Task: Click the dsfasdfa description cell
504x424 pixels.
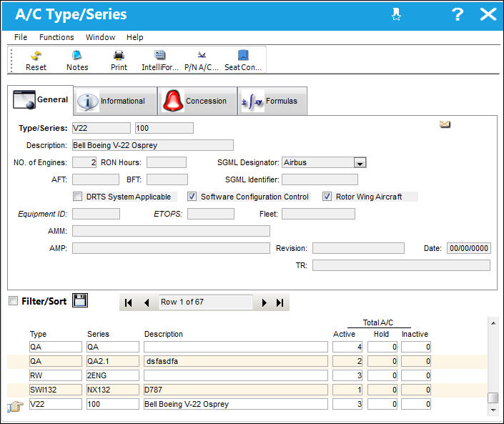Action: pyautogui.click(x=236, y=361)
